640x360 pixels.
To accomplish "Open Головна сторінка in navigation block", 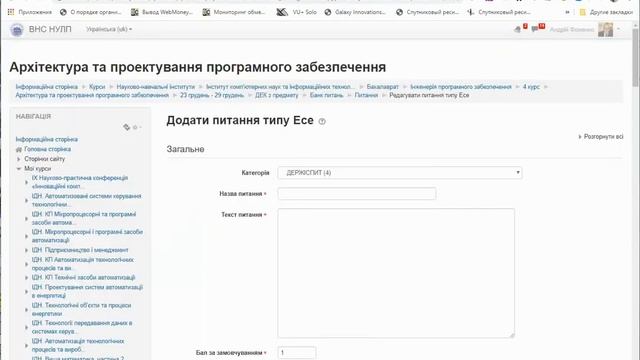I will (47, 149).
